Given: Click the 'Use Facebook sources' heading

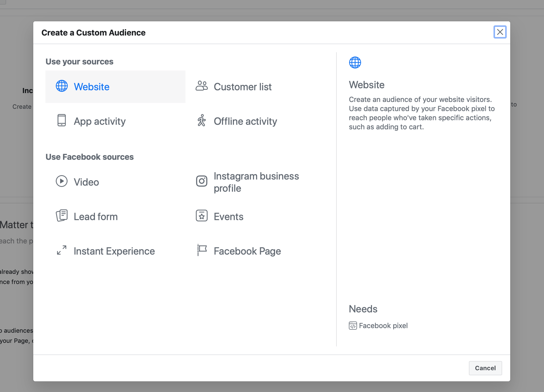Looking at the screenshot, I should pos(89,157).
